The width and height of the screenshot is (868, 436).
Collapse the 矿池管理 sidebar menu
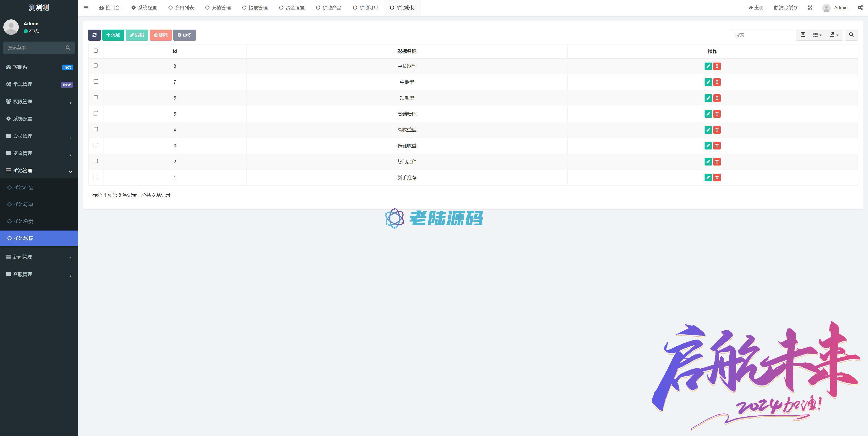(x=39, y=171)
